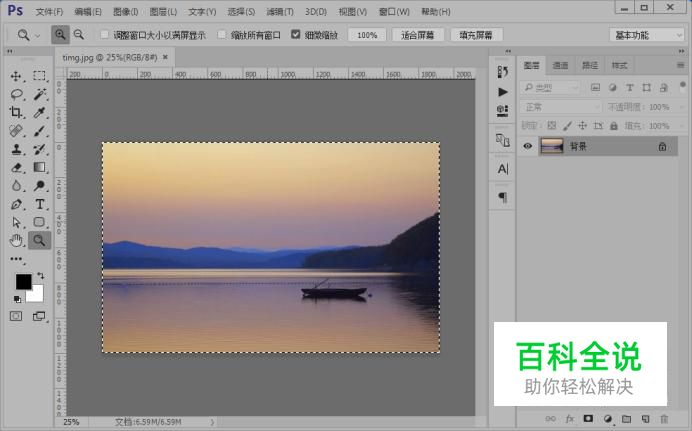Select the Blur tool
This screenshot has width=692, height=431.
(x=16, y=186)
